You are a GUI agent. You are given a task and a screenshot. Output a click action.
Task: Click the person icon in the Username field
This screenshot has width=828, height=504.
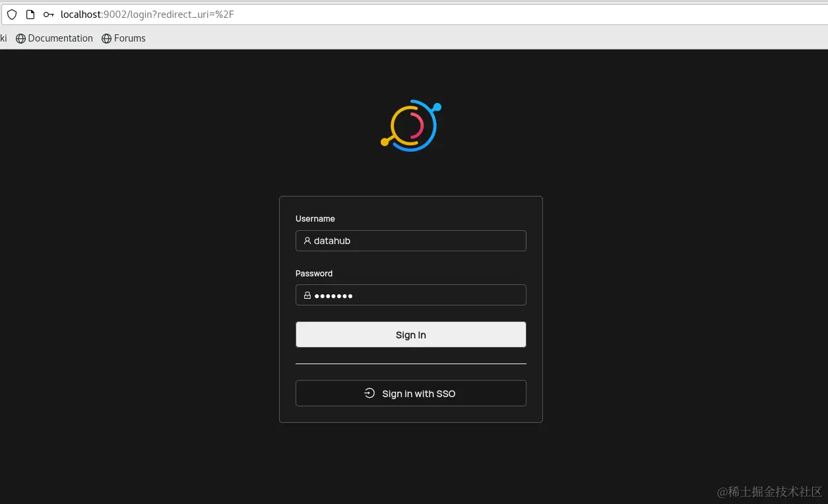click(307, 241)
